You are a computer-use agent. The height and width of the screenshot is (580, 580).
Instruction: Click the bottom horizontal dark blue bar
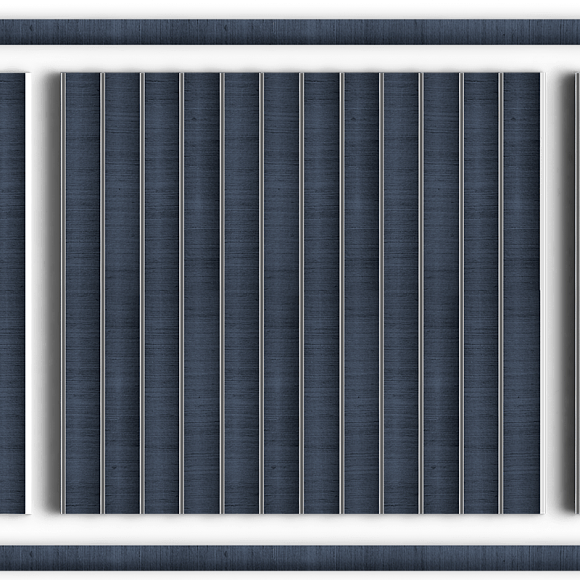(290, 558)
